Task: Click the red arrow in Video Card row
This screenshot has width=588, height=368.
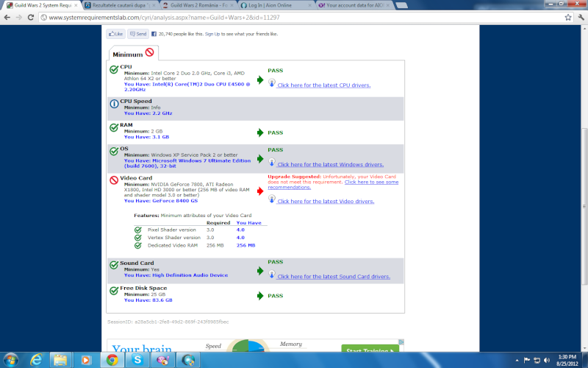Action: [x=260, y=191]
